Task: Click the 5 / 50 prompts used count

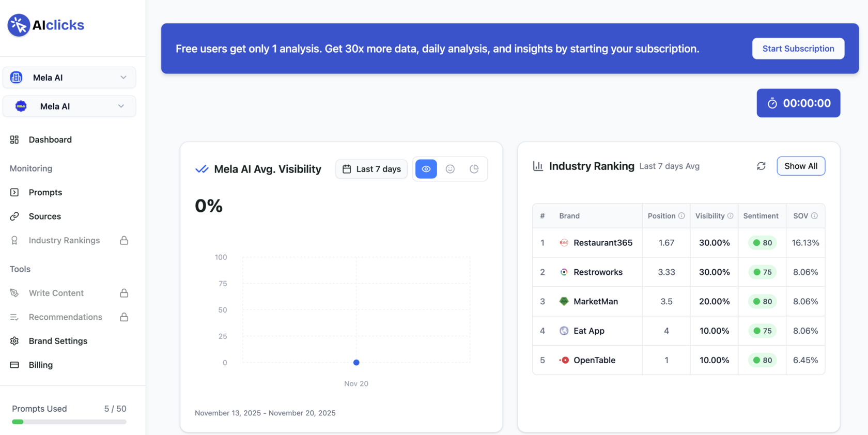Action: tap(115, 409)
